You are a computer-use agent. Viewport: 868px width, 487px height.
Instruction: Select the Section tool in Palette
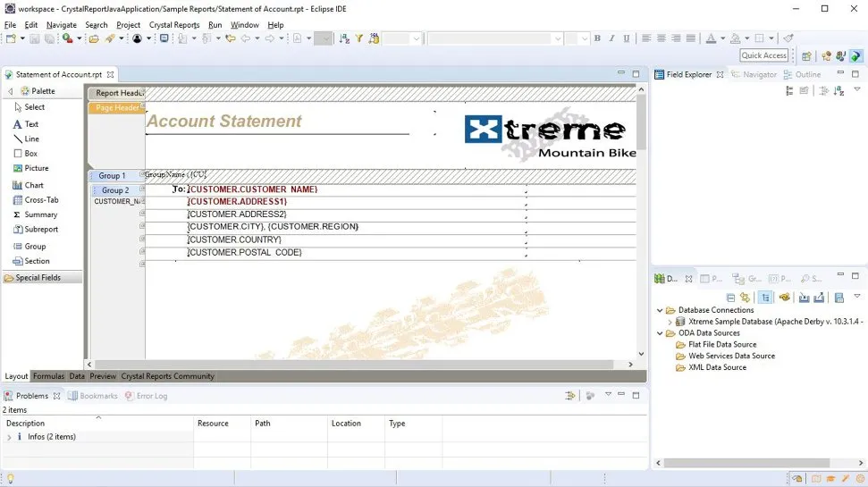point(31,261)
